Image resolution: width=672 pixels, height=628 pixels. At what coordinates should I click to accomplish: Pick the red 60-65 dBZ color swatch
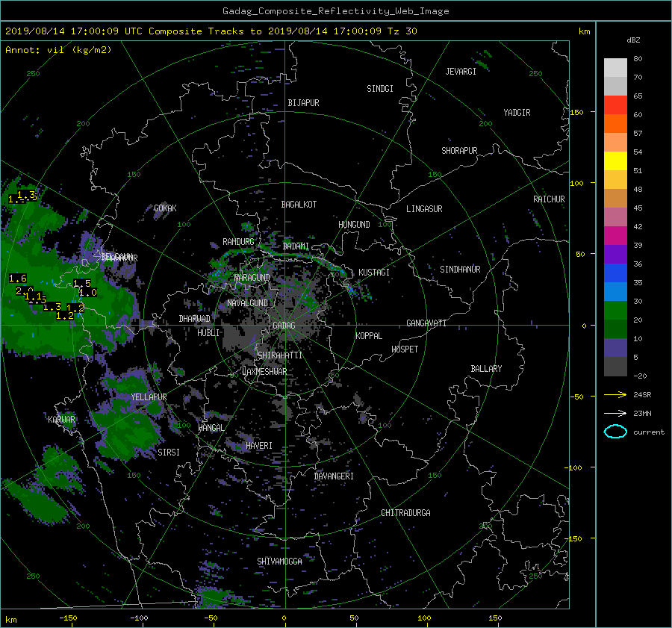pyautogui.click(x=615, y=105)
